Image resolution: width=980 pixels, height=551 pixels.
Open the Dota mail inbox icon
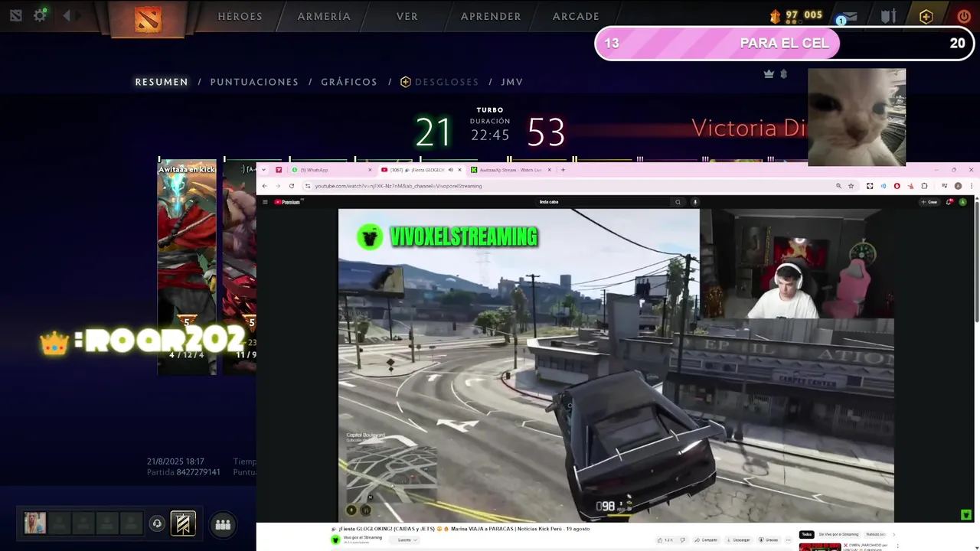pos(849,17)
